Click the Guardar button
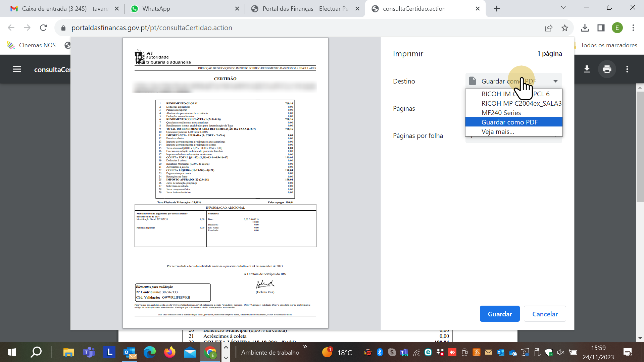644x362 pixels. (499, 314)
